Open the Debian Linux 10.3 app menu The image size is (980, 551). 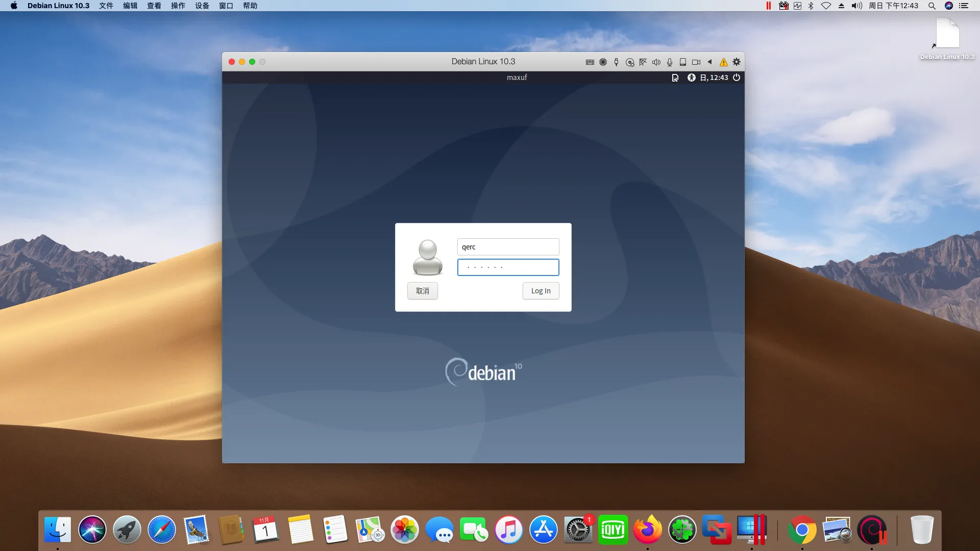click(58, 6)
